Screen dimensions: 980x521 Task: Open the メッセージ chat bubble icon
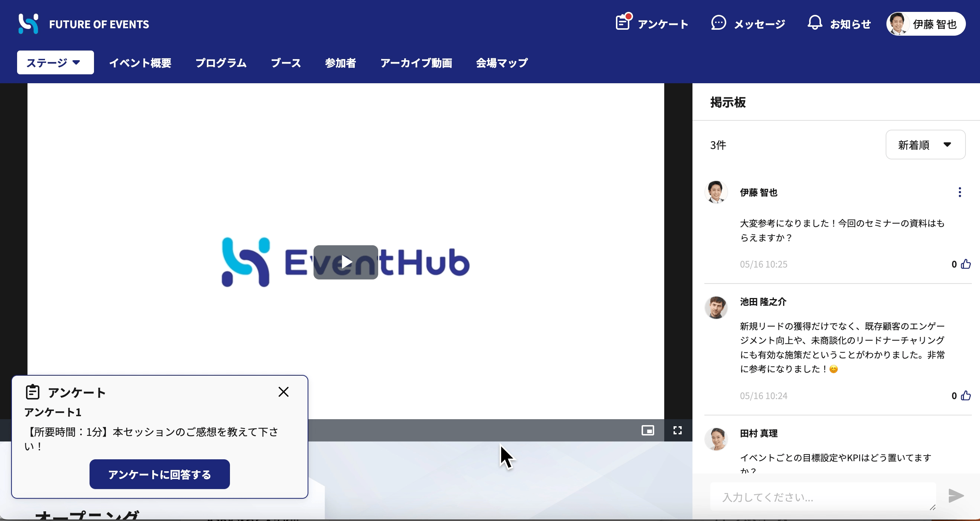[x=718, y=23]
